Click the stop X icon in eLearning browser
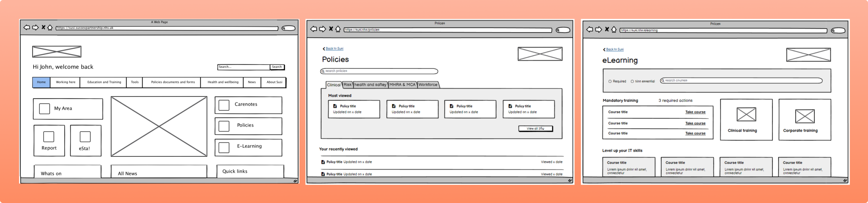Image resolution: width=868 pixels, height=203 pixels. [x=607, y=30]
